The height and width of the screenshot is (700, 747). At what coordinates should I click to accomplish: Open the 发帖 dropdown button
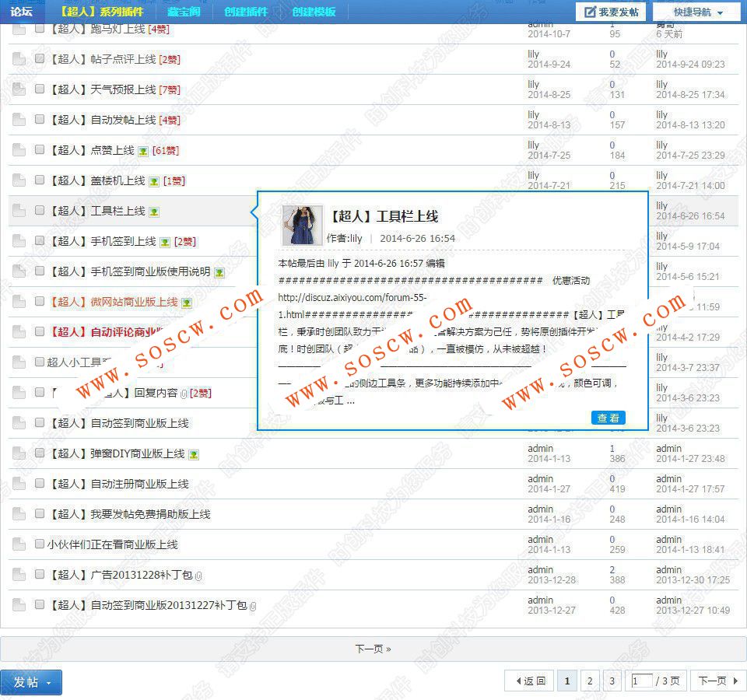31,682
